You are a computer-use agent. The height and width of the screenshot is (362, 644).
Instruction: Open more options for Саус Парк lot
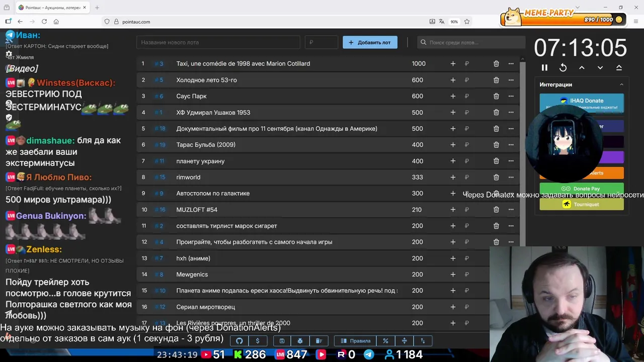(511, 96)
